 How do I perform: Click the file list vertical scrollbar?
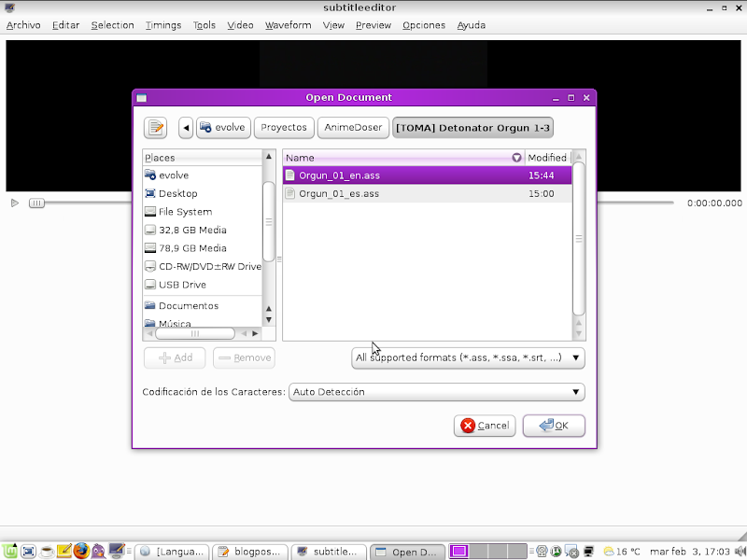(578, 238)
